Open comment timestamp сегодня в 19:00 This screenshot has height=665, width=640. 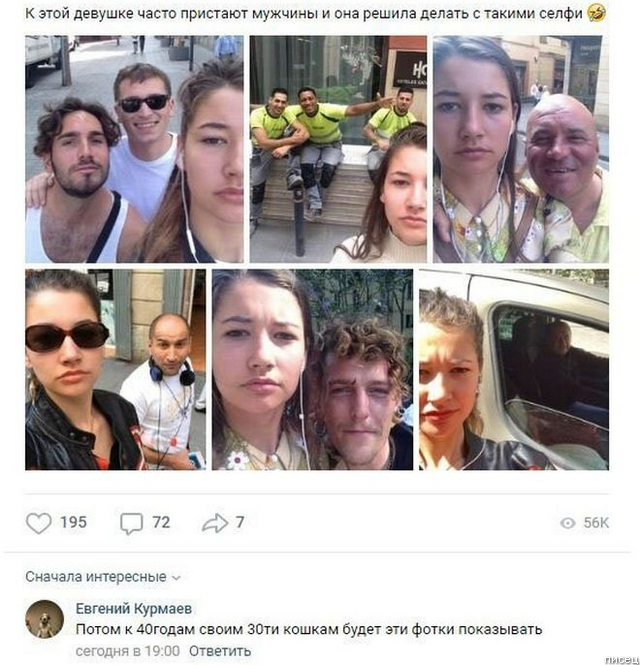click(x=128, y=651)
